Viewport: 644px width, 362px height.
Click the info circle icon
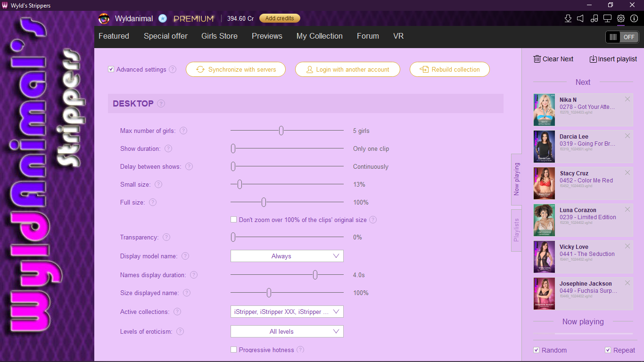[x=634, y=18]
